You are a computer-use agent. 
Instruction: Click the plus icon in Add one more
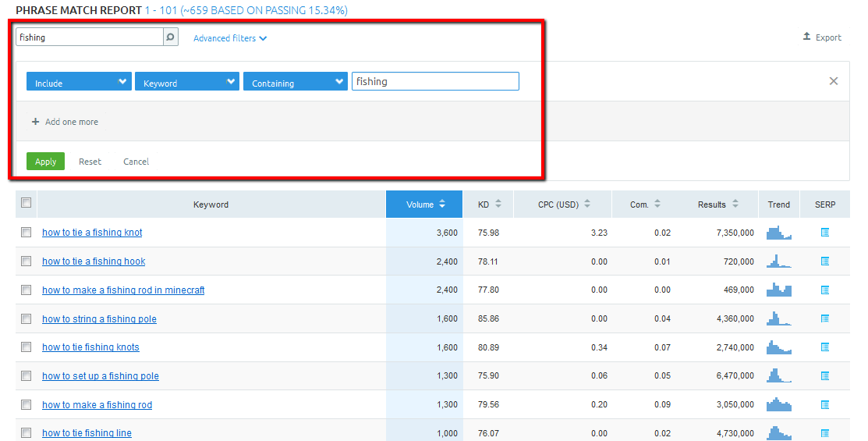click(35, 121)
